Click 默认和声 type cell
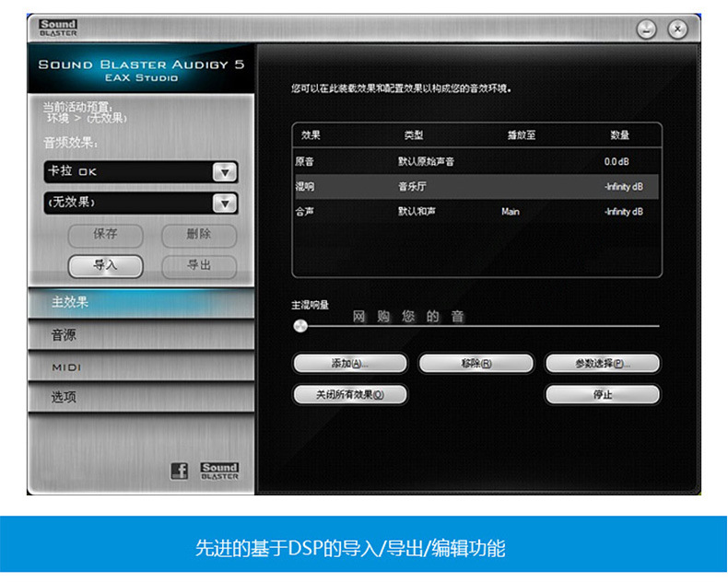Screen dimensions: 728x582 pyautogui.click(x=417, y=212)
